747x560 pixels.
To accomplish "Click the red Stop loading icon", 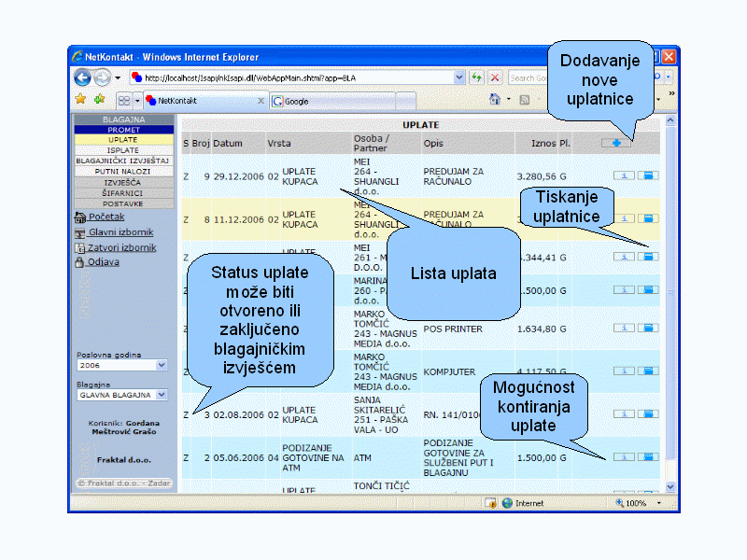I will point(495,77).
